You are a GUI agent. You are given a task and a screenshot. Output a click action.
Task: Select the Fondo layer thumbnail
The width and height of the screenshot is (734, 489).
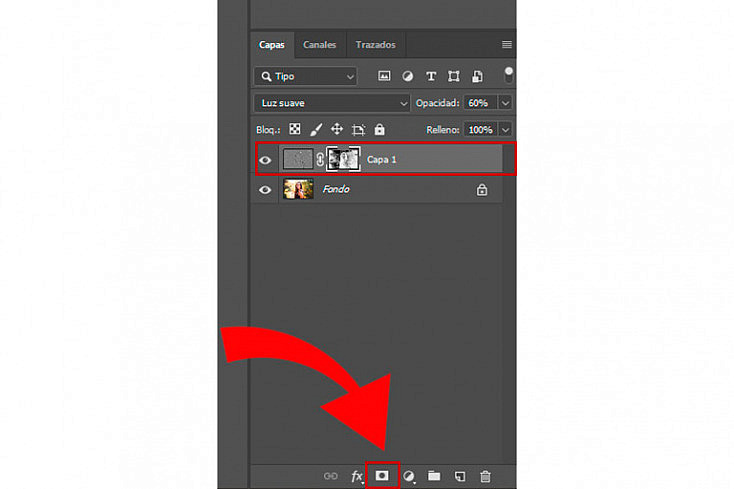click(x=298, y=189)
